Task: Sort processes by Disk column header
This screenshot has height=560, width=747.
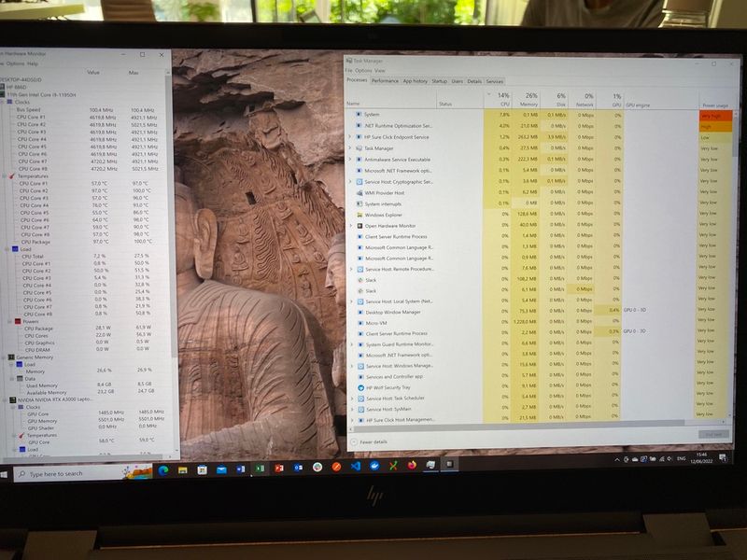Action: tap(554, 99)
